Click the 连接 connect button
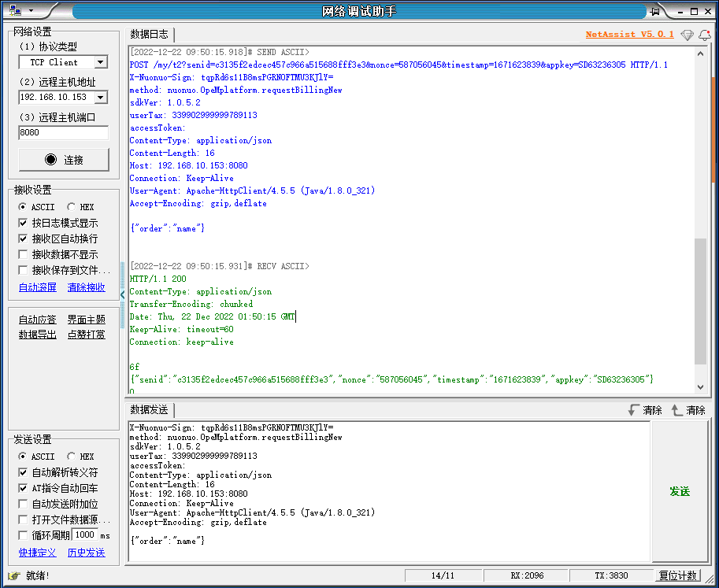The height and width of the screenshot is (588, 719). pos(64,160)
